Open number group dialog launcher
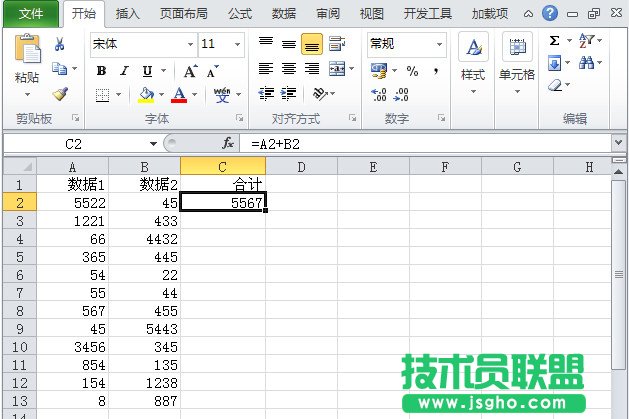 coord(441,118)
